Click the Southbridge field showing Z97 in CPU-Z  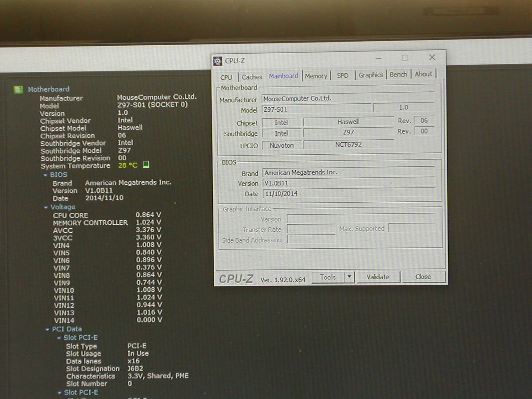point(348,133)
